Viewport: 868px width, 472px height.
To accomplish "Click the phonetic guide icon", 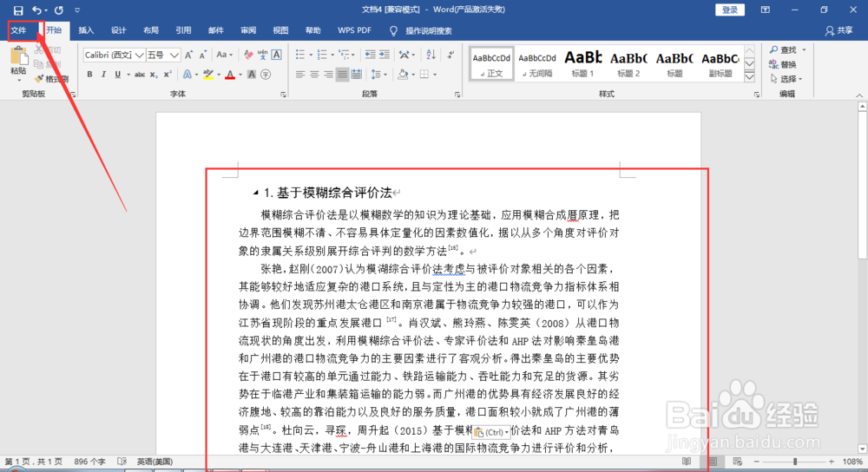I will (x=262, y=55).
